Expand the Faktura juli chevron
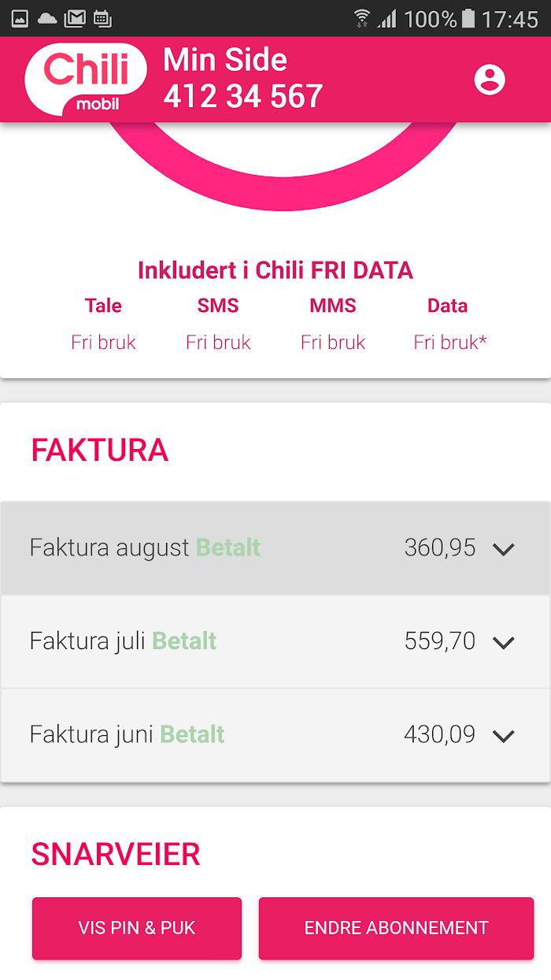551x980 pixels. coord(503,642)
